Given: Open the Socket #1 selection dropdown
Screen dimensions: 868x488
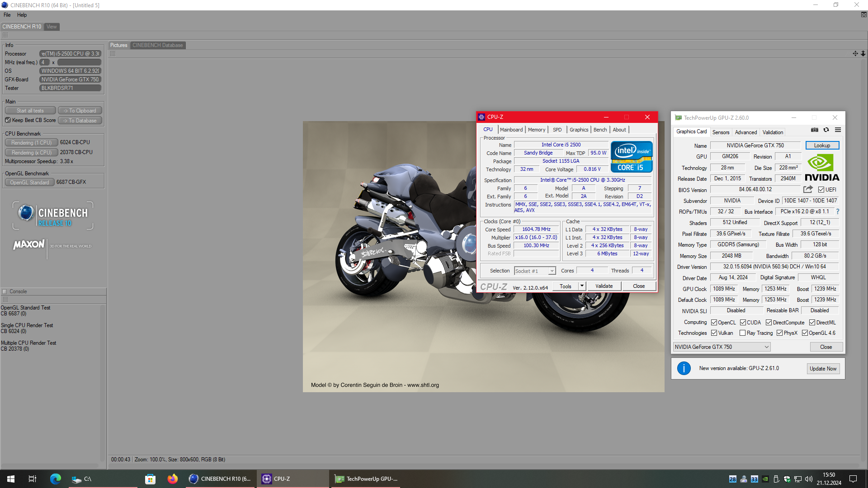Looking at the screenshot, I should (552, 271).
